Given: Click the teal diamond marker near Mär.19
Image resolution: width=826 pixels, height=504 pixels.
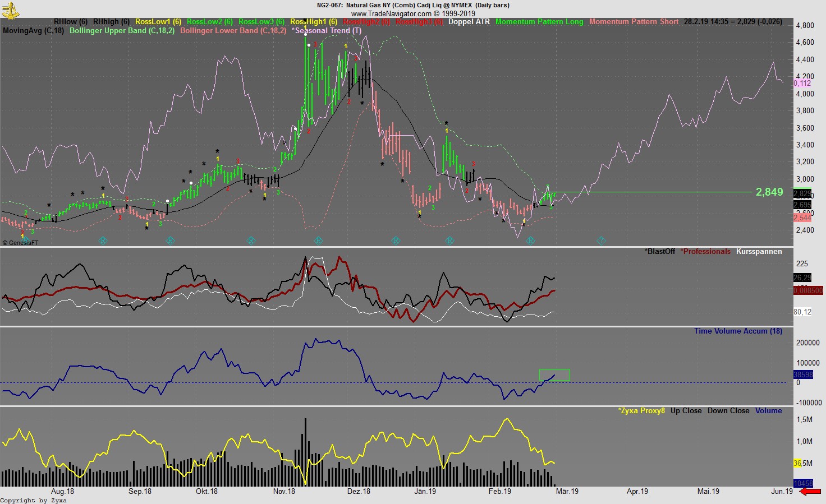Looking at the screenshot, I should [x=600, y=241].
